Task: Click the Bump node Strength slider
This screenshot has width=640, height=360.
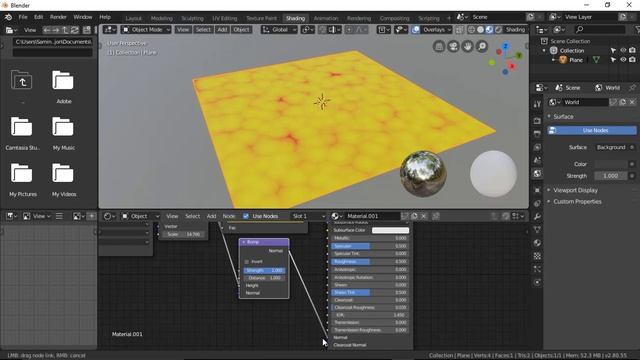Action: [x=264, y=271]
